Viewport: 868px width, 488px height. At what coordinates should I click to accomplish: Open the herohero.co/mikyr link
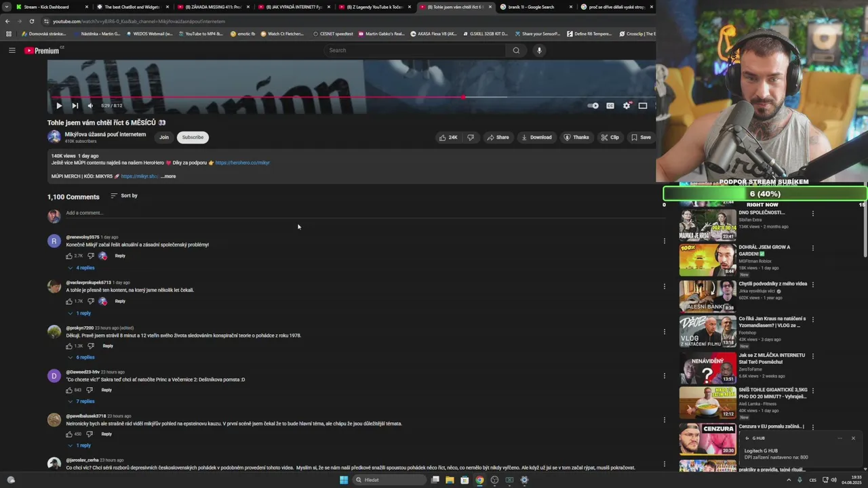click(x=242, y=163)
